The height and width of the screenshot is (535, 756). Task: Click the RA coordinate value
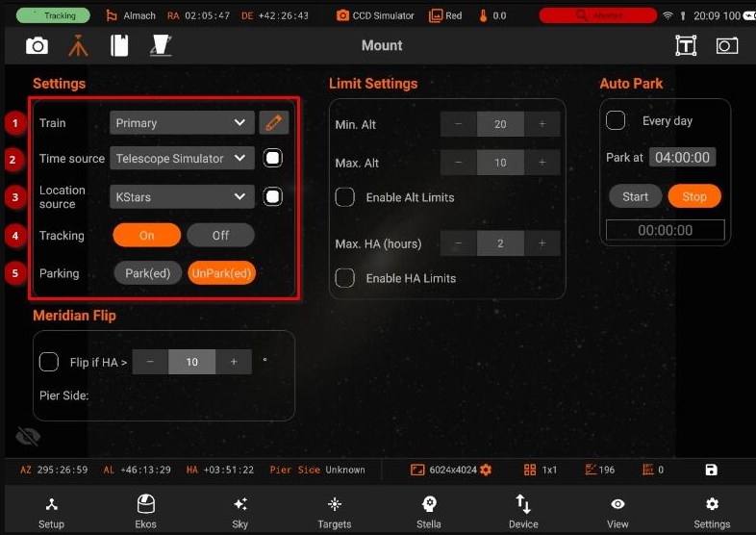tap(208, 15)
